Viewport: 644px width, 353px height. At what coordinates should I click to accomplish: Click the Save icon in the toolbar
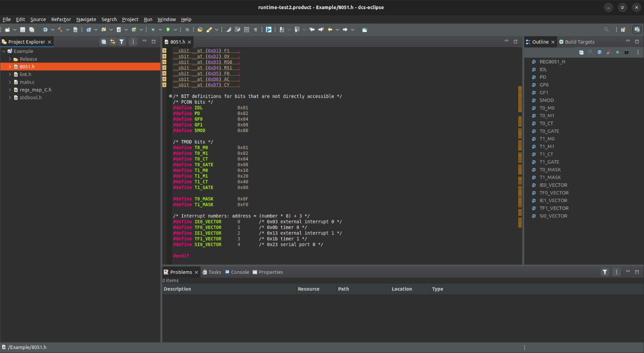[x=23, y=30]
